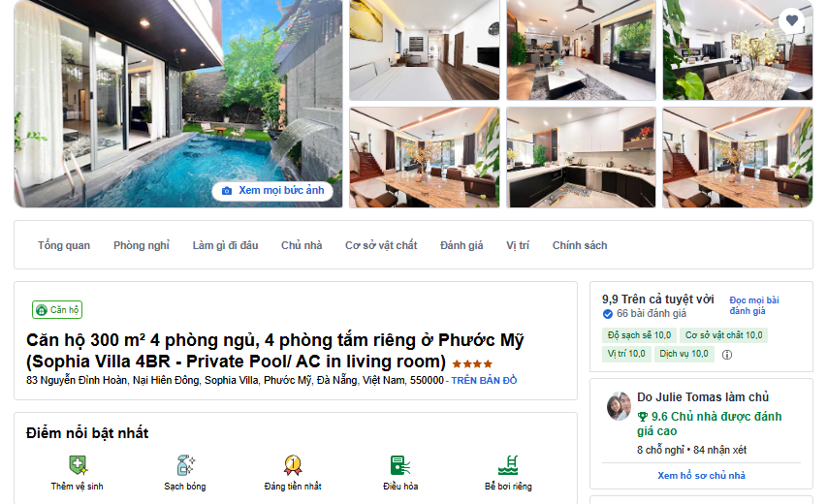
Task: Open the bedroom photo thumbnail
Action: tap(425, 50)
